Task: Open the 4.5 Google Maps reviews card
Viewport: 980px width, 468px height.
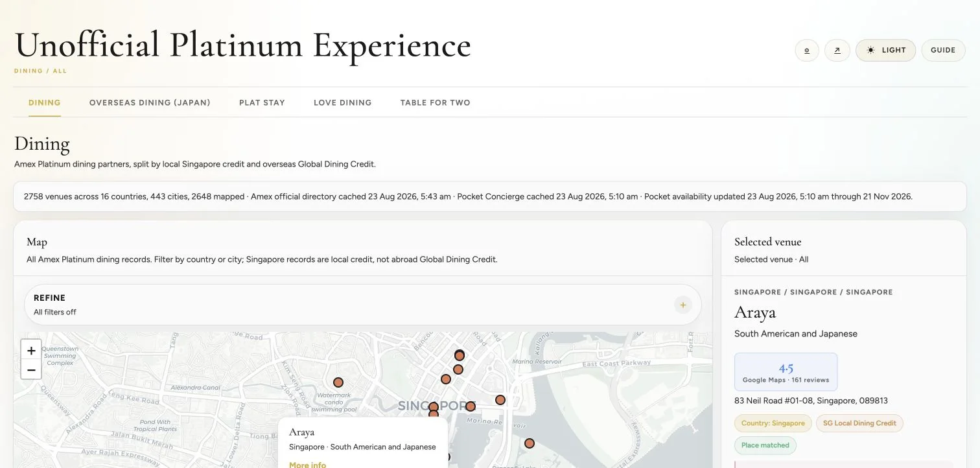Action: [x=786, y=372]
